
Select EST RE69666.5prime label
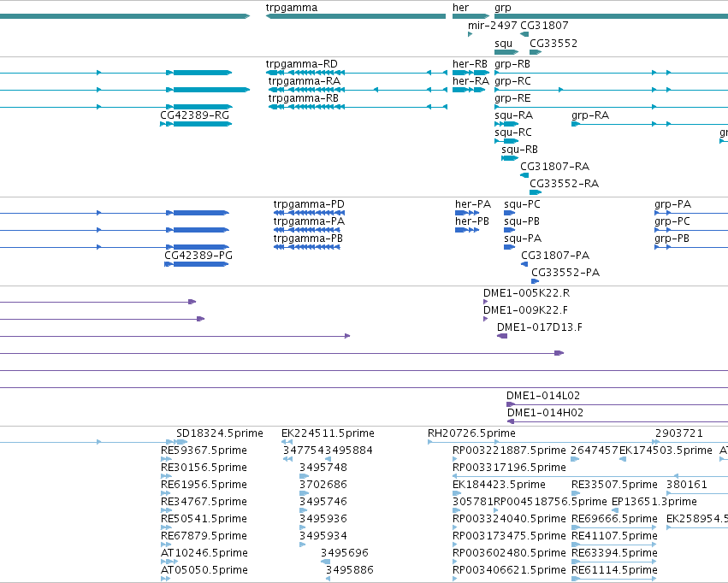click(615, 519)
